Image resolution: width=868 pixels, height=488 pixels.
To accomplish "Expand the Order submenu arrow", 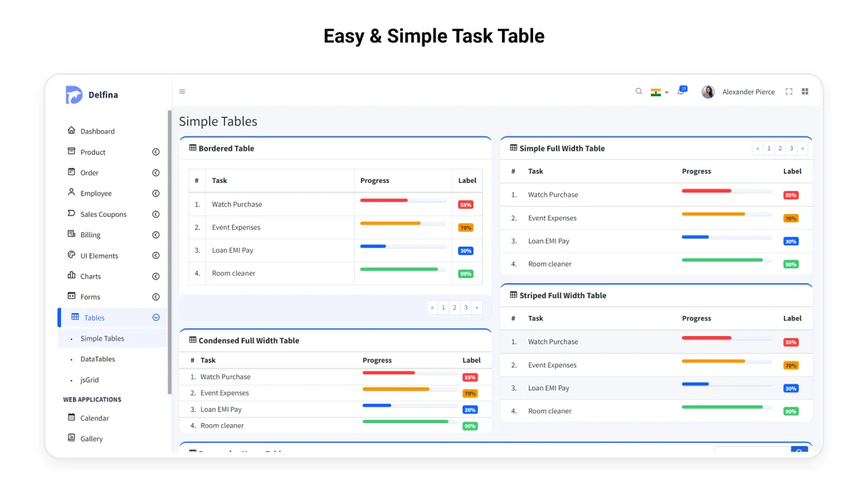I will [x=156, y=173].
